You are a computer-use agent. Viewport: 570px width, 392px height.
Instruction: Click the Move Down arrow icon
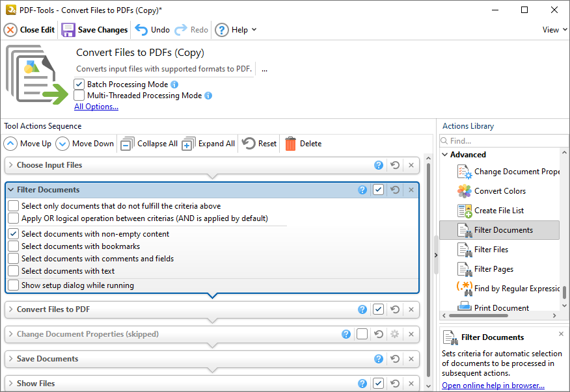(x=62, y=144)
